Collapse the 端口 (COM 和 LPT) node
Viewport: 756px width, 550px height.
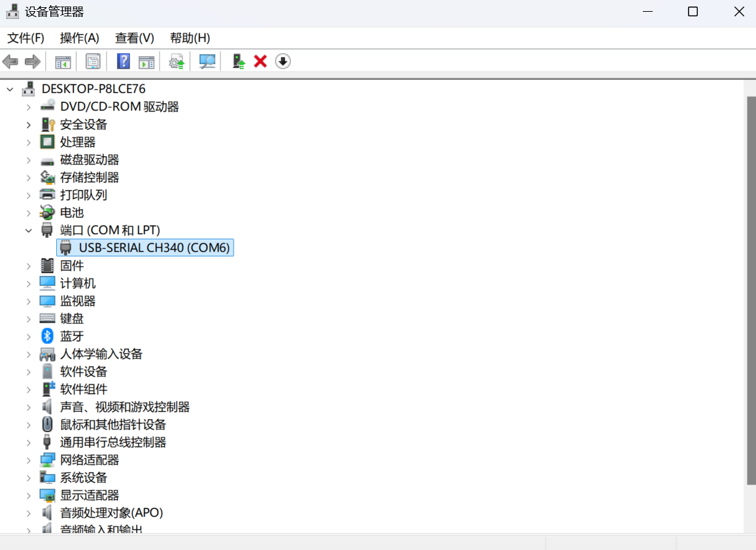28,230
